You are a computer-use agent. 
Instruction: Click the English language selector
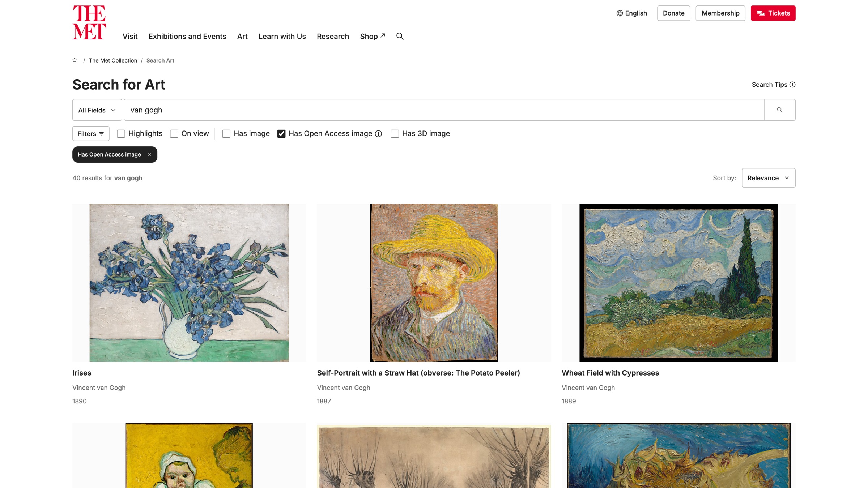(x=631, y=13)
